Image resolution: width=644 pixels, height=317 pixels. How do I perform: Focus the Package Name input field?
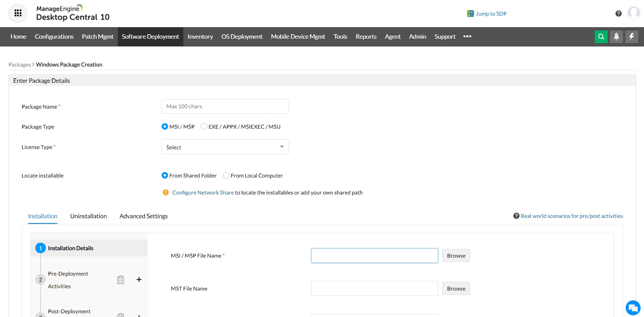click(x=225, y=107)
